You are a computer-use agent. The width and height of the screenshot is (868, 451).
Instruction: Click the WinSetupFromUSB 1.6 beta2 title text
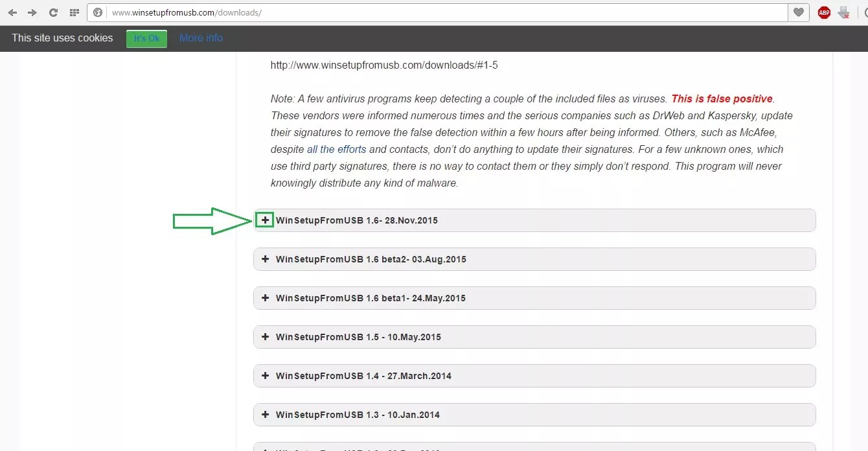click(371, 259)
